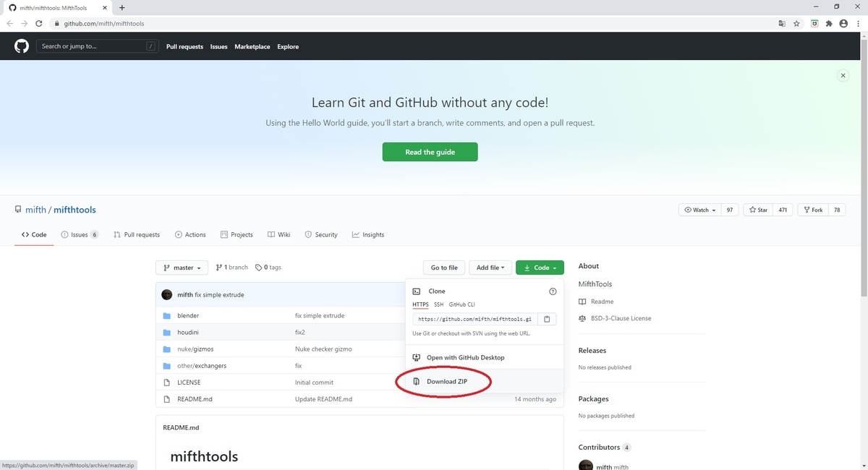Viewport: 868px width, 470px height.
Task: Choose Open with GitHub Desktop
Action: click(x=465, y=358)
